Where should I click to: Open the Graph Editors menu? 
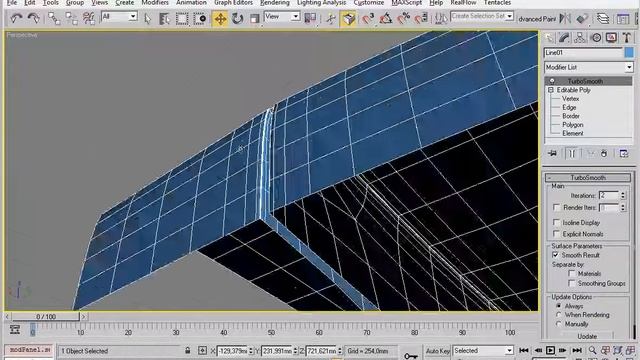click(x=233, y=3)
